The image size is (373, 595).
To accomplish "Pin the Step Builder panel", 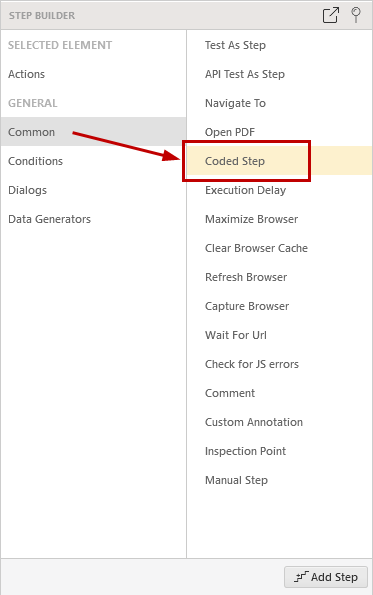I will tap(356, 15).
